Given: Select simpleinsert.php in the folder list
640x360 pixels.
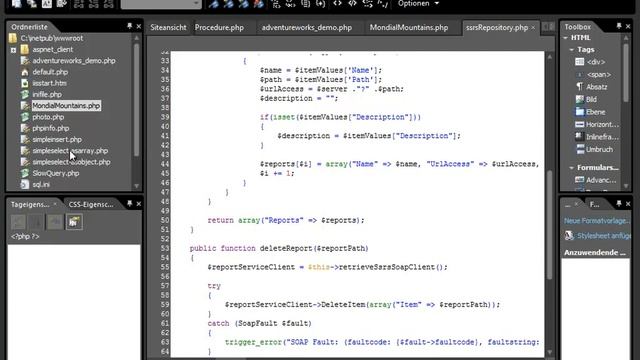Looking at the screenshot, I should [x=57, y=139].
